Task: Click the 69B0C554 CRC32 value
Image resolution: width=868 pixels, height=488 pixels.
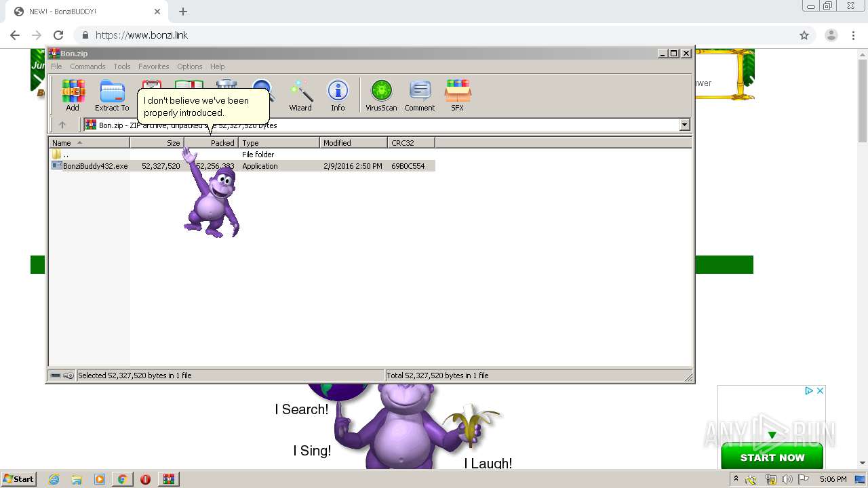Action: pyautogui.click(x=408, y=166)
